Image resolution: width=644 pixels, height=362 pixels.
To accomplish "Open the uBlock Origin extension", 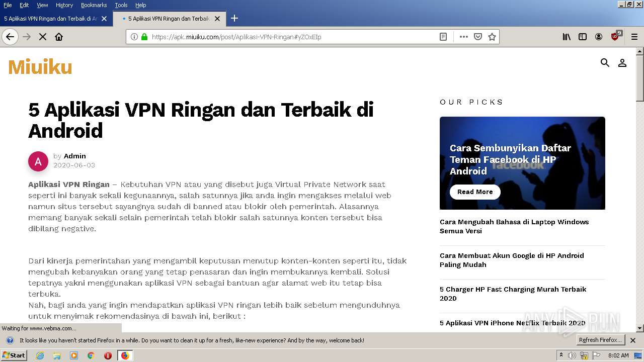I will tap(616, 36).
